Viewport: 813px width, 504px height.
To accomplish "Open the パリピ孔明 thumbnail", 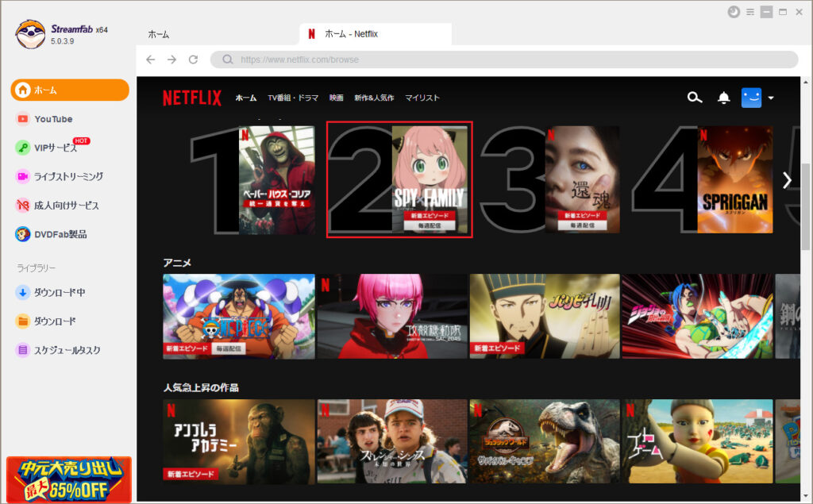I will pyautogui.click(x=545, y=317).
